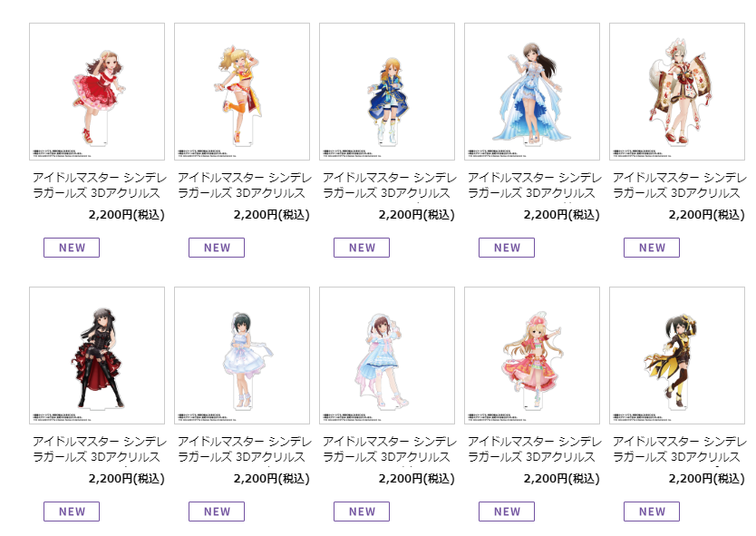
Task: Open the long blonde pink dress thumbnail
Action: click(x=532, y=356)
